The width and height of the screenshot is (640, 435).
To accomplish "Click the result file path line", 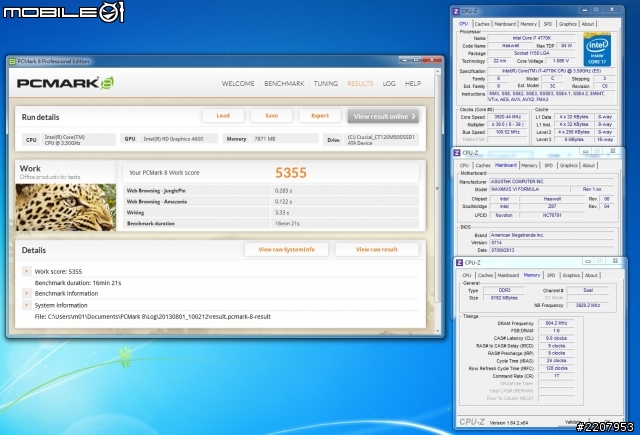I will click(x=153, y=317).
